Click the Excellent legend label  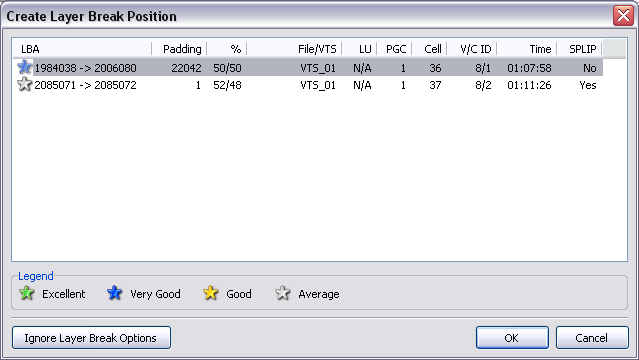click(64, 294)
